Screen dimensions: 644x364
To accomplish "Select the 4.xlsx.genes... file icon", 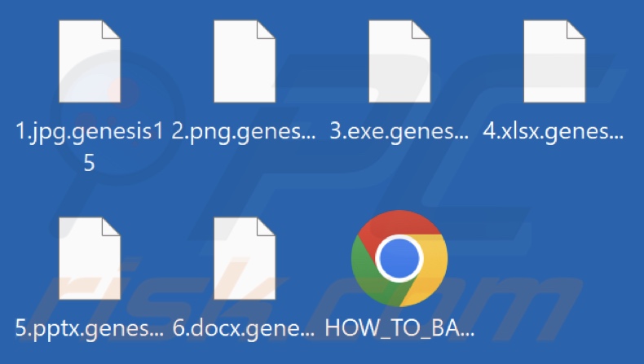I will [x=554, y=61].
